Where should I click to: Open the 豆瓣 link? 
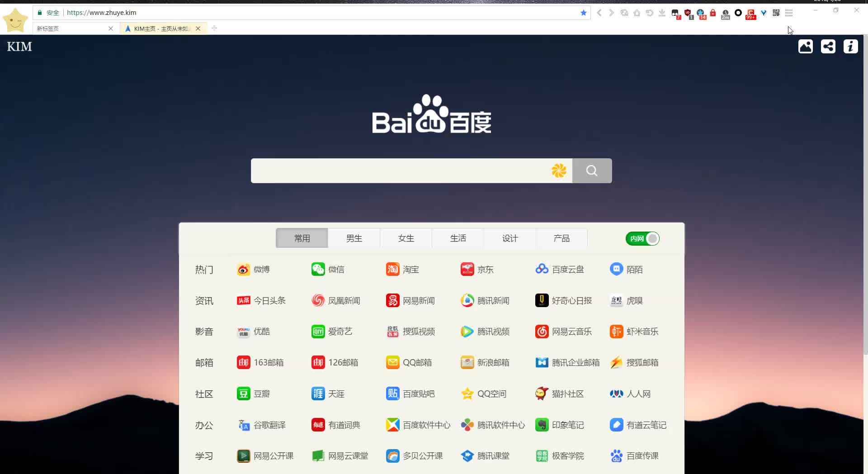pos(253,394)
